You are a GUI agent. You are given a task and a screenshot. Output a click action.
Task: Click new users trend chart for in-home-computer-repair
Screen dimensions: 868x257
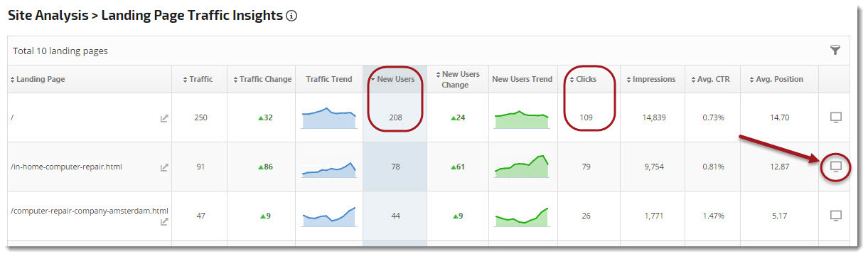click(x=522, y=166)
